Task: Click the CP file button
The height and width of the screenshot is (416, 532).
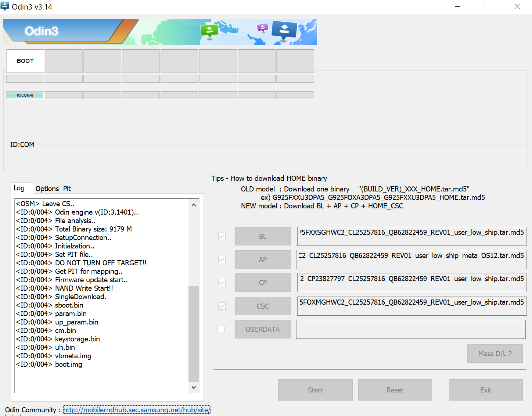Action: (x=263, y=283)
